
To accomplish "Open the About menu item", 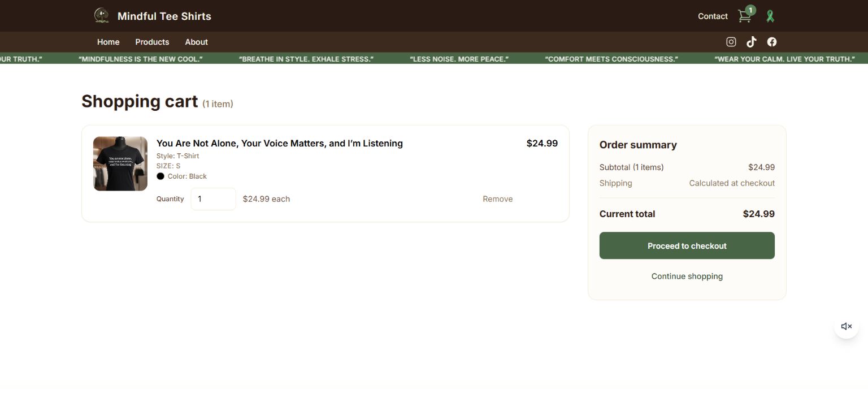I will point(197,42).
